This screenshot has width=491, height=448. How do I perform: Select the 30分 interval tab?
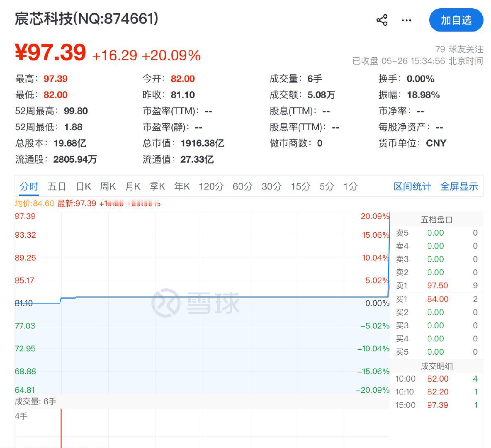click(272, 186)
